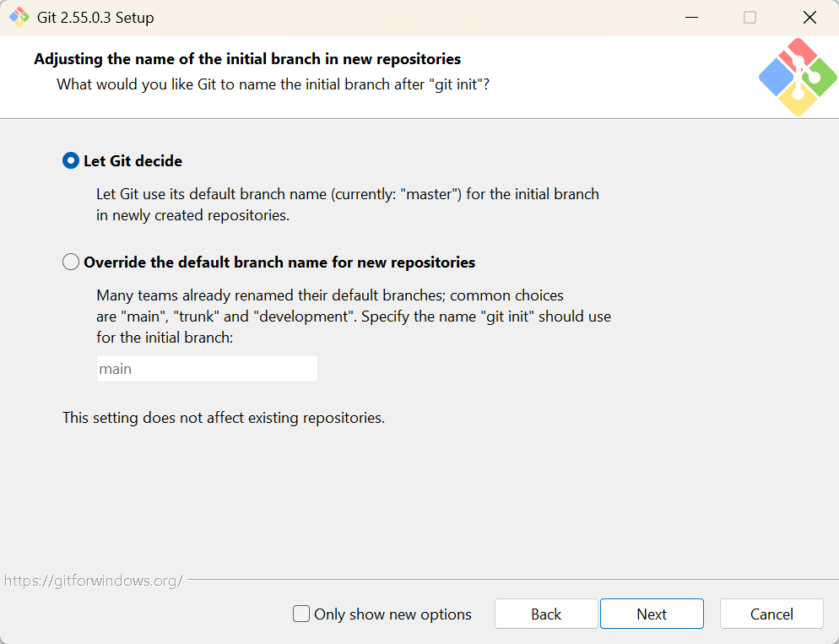Viewport: 839px width, 644px height.
Task: Click the description mentioning the "master" default branch
Action: pyautogui.click(x=348, y=204)
